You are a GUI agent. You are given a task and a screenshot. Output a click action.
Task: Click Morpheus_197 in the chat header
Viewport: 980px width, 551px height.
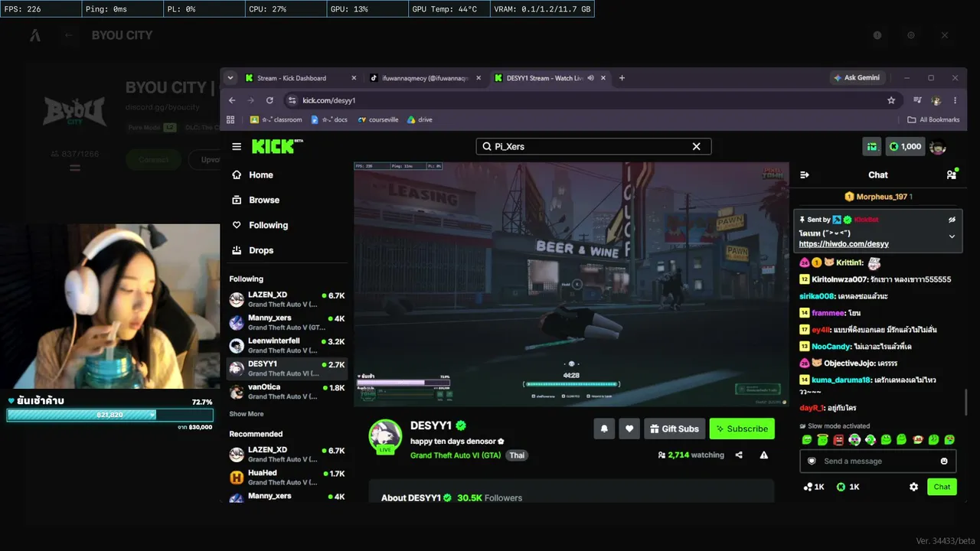pyautogui.click(x=882, y=197)
